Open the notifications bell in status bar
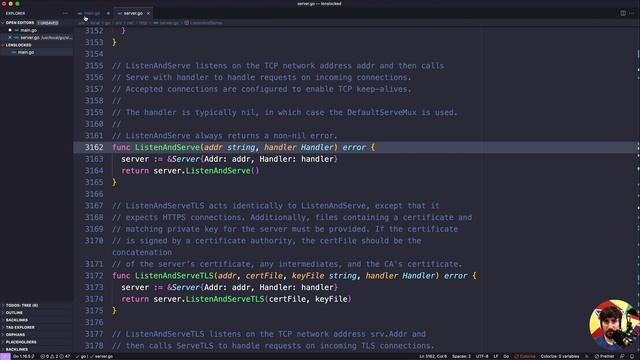The width and height of the screenshot is (640, 360). pos(632,356)
